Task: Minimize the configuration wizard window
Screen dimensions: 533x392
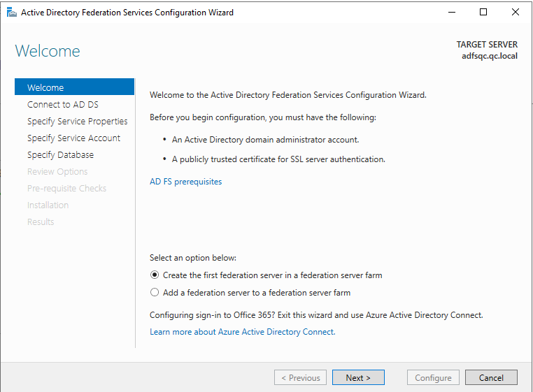Action: (x=451, y=12)
